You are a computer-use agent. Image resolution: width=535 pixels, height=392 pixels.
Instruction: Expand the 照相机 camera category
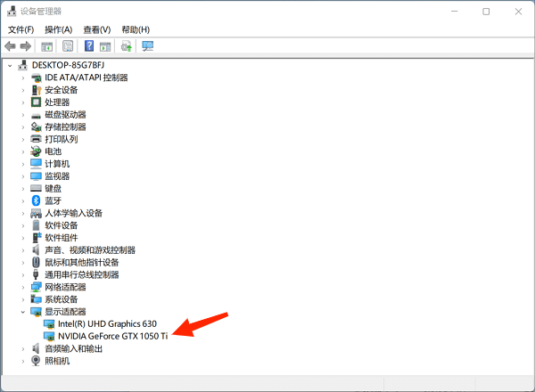[x=23, y=361]
